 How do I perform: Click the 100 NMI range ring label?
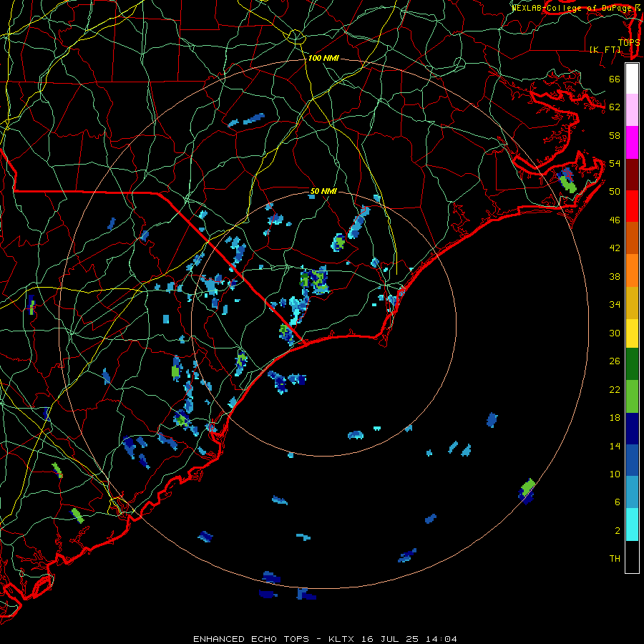point(323,59)
